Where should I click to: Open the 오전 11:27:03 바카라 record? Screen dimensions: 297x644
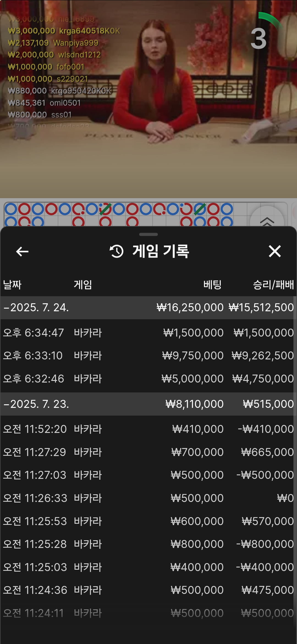click(148, 475)
